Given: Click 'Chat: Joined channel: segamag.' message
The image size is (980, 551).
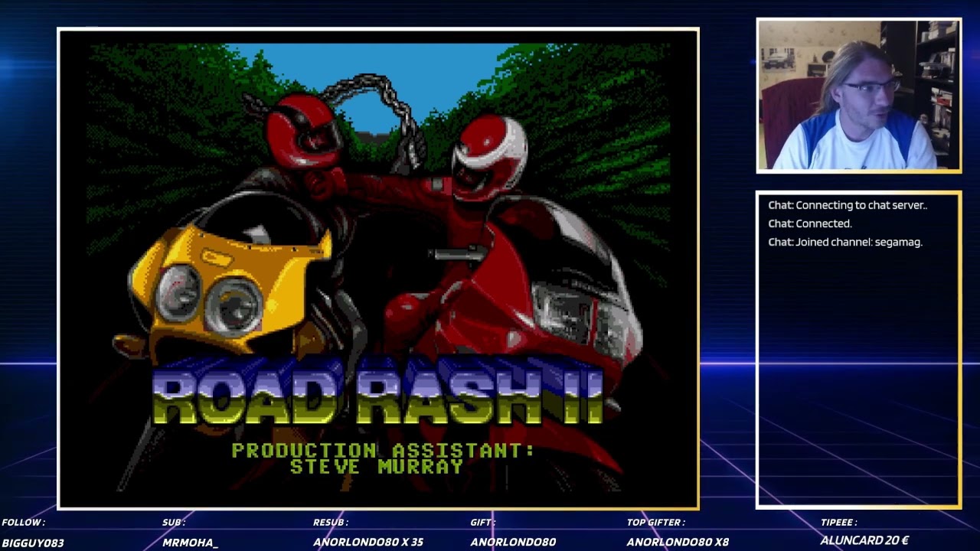Looking at the screenshot, I should [845, 242].
